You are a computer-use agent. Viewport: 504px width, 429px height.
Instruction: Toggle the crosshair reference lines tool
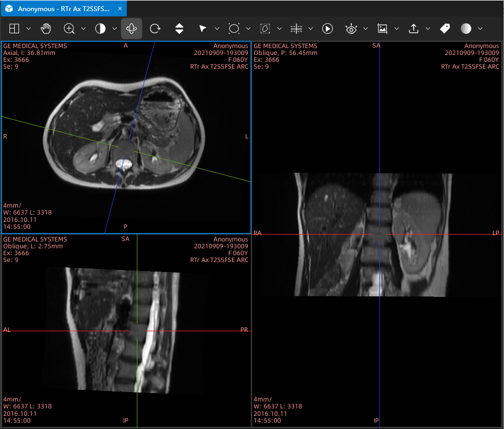[296, 29]
